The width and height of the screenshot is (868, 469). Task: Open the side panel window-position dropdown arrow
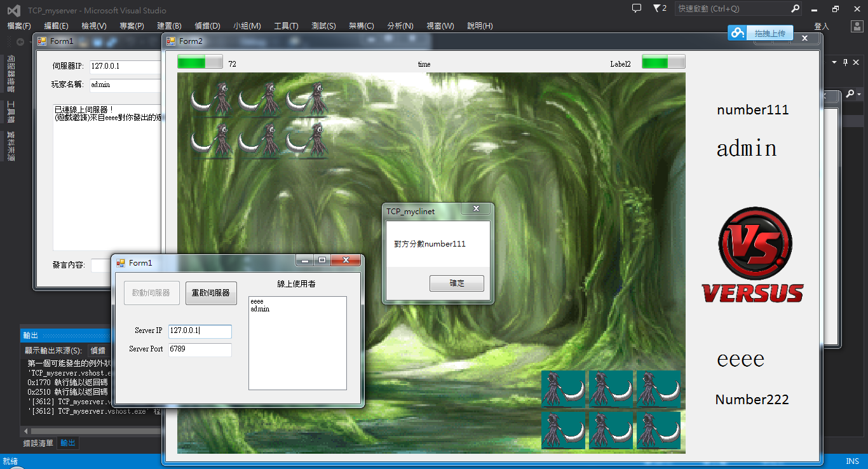[834, 62]
